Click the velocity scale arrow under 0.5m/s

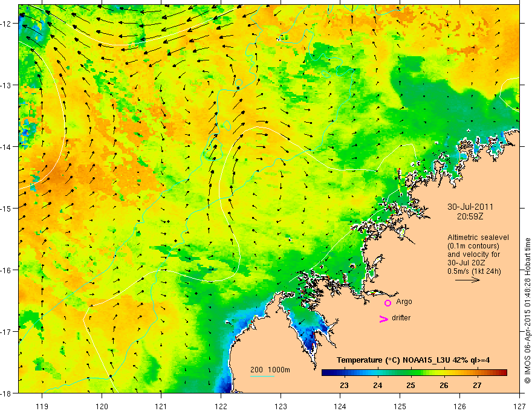pos(467,280)
